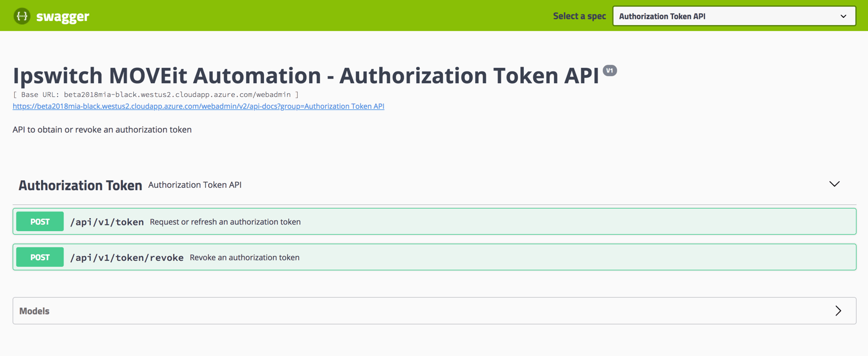Open the Authorization Token API spec dropdown
The width and height of the screenshot is (868, 356).
pyautogui.click(x=734, y=16)
